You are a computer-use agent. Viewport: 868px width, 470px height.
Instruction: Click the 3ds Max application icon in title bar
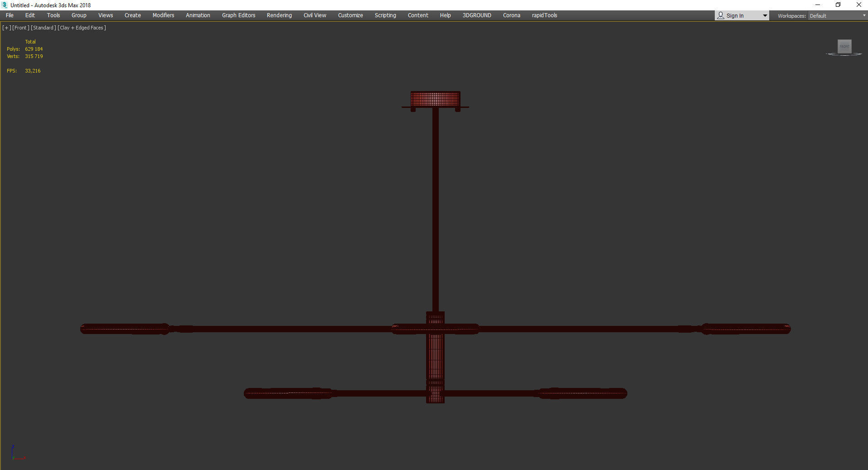tap(5, 5)
